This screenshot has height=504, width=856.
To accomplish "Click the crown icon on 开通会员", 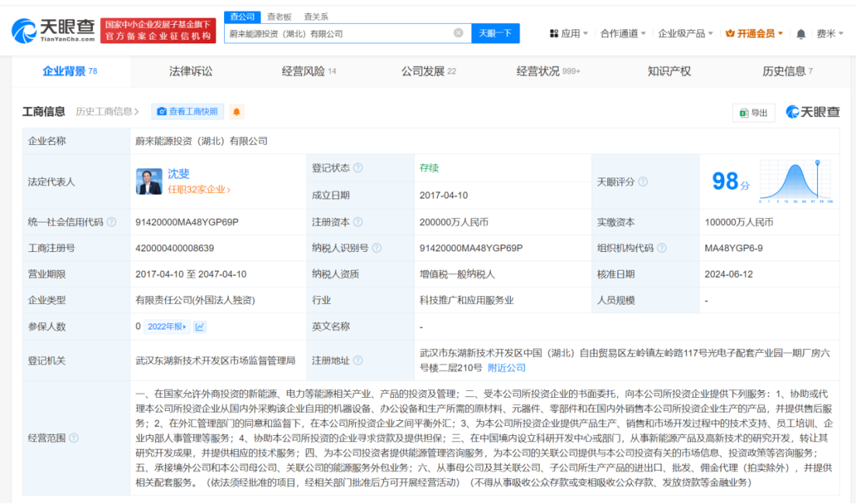I will (730, 34).
